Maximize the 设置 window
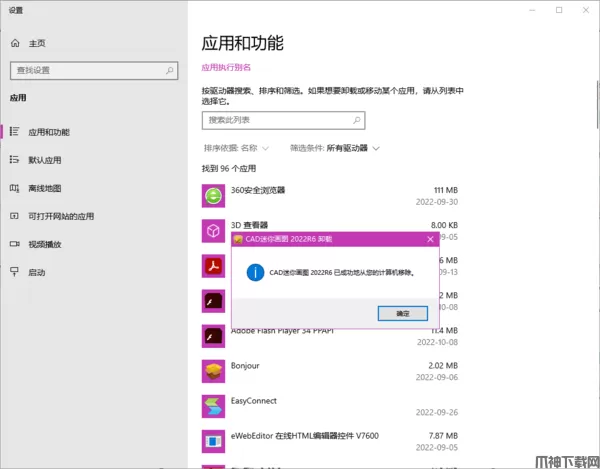This screenshot has height=469, width=600. [559, 10]
